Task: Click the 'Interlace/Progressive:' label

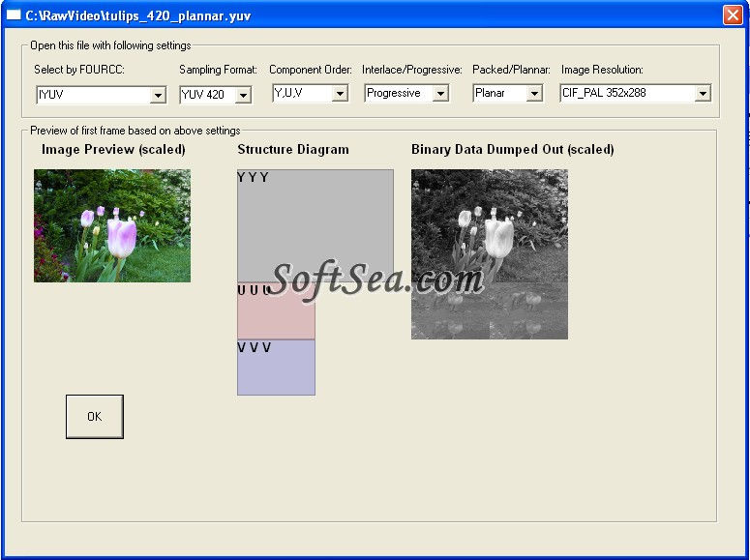Action: point(412,70)
